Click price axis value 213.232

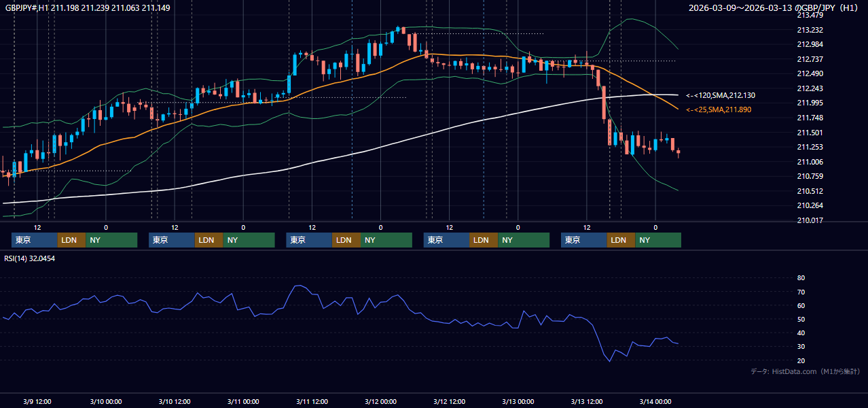[x=810, y=30]
